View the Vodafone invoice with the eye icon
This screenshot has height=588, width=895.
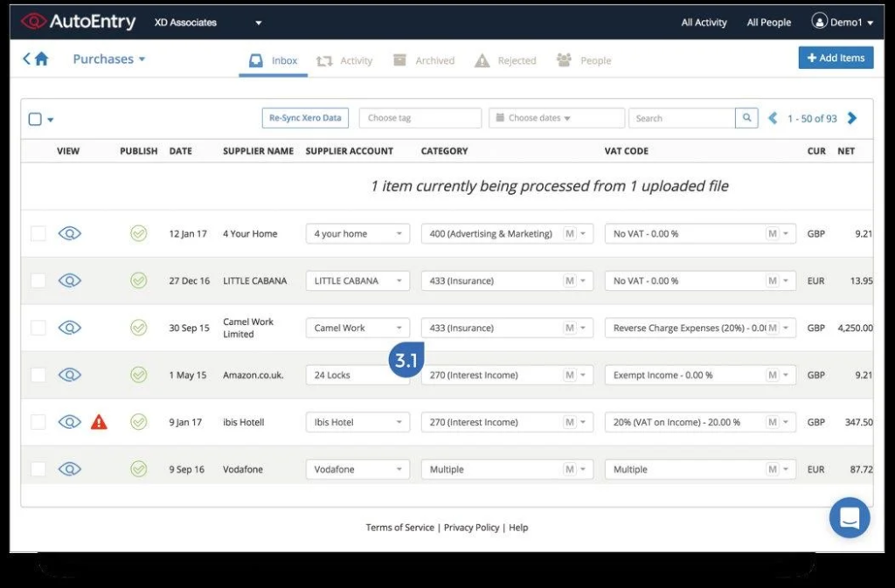(69, 469)
